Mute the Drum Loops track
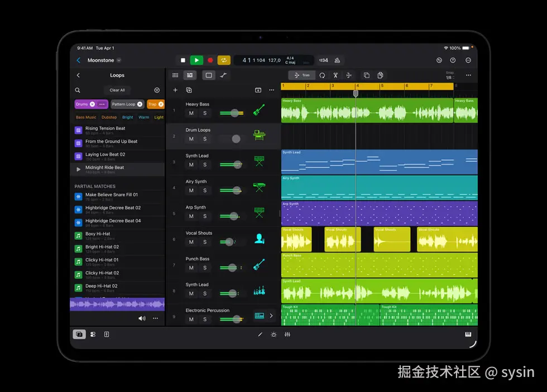This screenshot has height=392, width=547. pyautogui.click(x=191, y=139)
